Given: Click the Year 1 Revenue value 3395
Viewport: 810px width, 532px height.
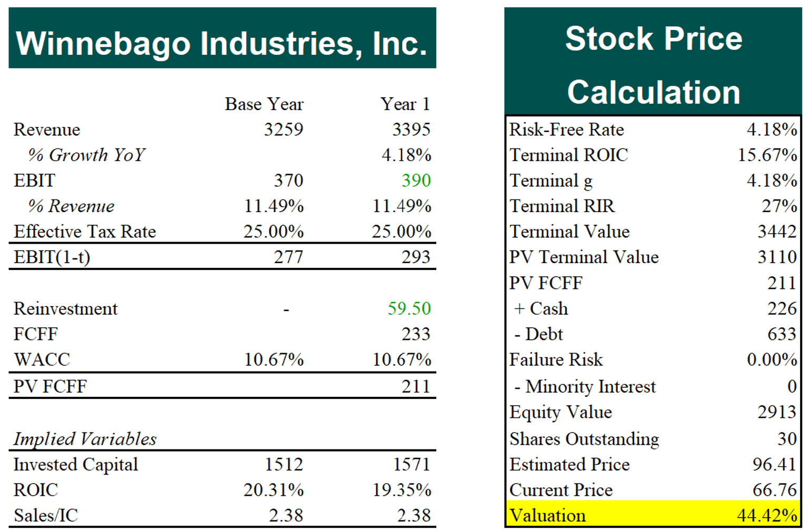Looking at the screenshot, I should click(411, 129).
